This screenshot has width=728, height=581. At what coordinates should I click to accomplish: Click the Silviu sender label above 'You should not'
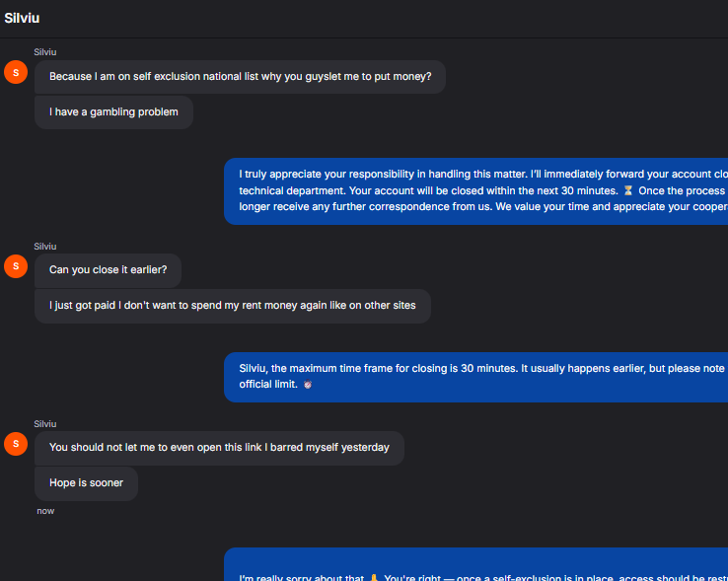[x=45, y=423]
